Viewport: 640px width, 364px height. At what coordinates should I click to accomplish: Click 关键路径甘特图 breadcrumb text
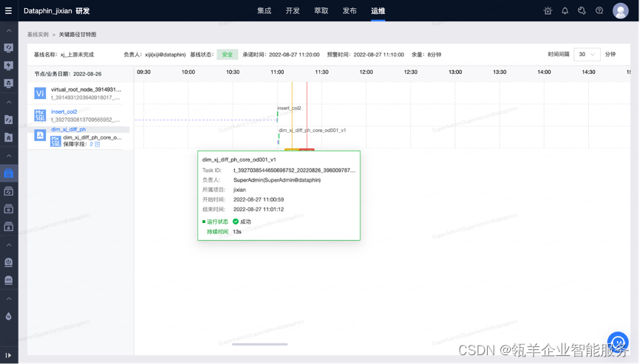78,35
